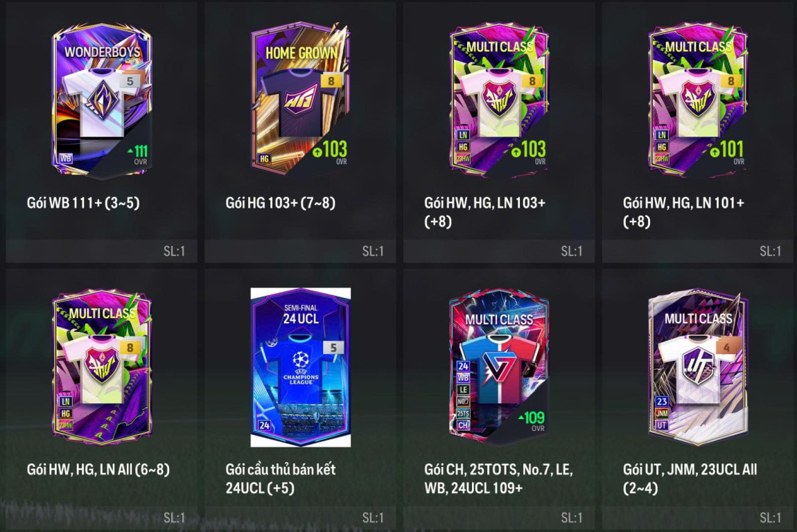
Task: Open the Wonderboys pack card
Action: click(102, 100)
